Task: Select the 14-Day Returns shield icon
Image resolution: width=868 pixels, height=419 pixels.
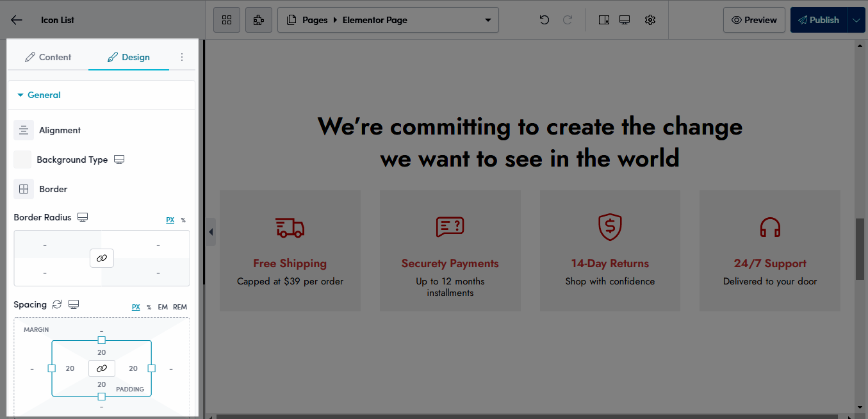Action: pos(610,227)
